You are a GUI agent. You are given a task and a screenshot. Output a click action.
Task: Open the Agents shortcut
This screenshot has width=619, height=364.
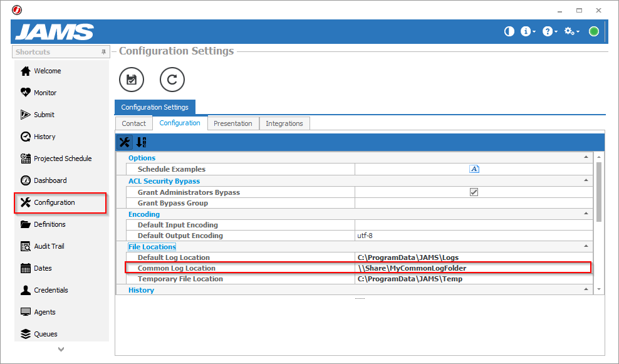point(38,312)
